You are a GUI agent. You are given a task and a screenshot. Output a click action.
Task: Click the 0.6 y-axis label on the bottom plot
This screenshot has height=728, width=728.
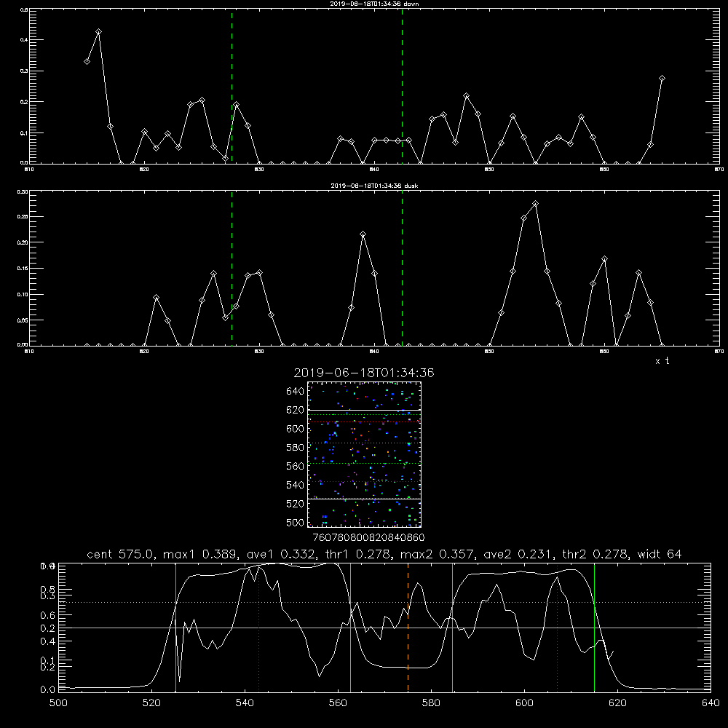[48, 615]
